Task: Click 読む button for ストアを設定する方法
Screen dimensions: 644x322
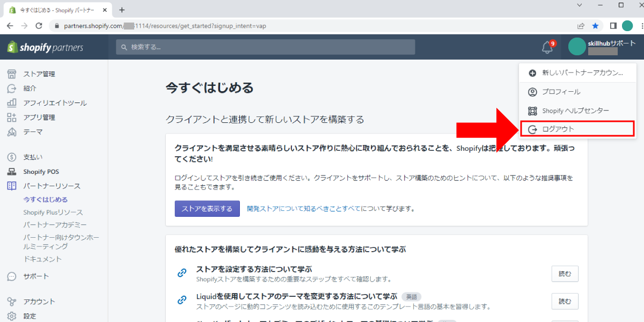Action: [x=565, y=274]
